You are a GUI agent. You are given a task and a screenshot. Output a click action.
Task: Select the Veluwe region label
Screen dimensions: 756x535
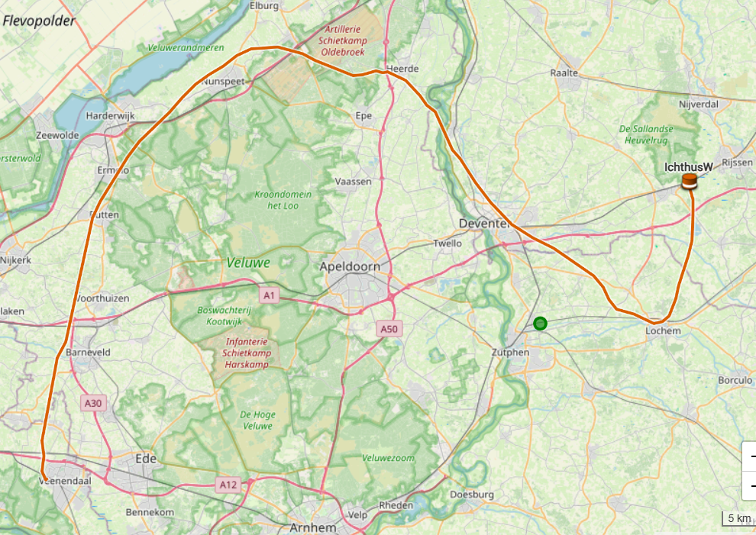pyautogui.click(x=248, y=263)
